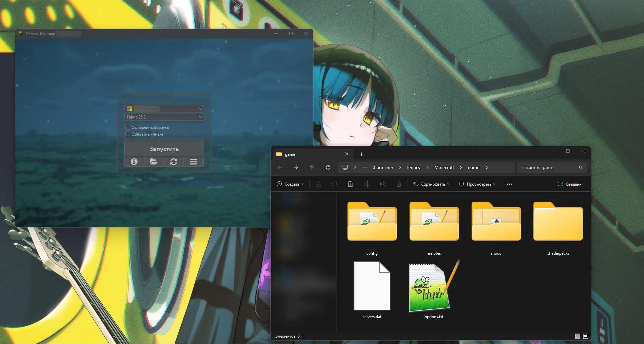Image resolution: width=644 pixels, height=344 pixels.
Task: Close the game tab in Explorer
Action: pos(346,154)
